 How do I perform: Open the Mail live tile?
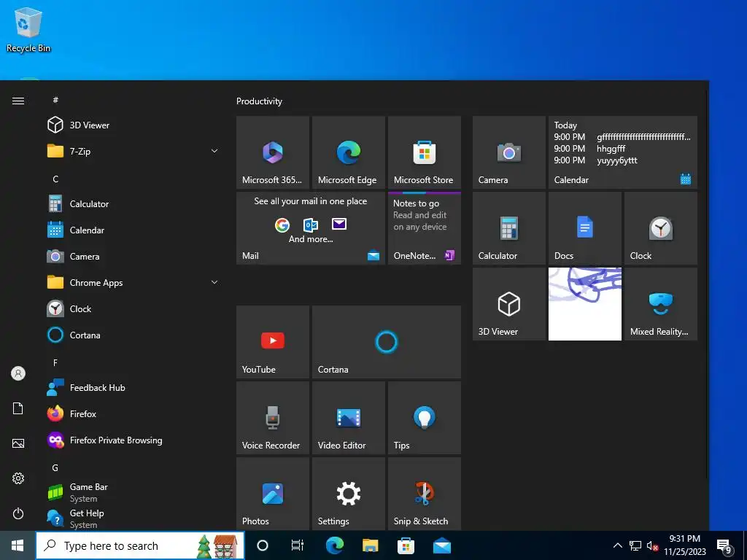(x=311, y=228)
